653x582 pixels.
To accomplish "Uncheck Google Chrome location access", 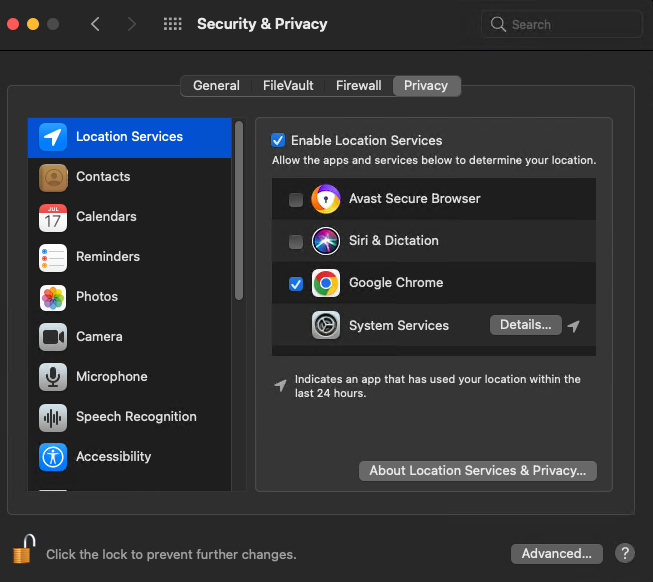I will point(296,284).
